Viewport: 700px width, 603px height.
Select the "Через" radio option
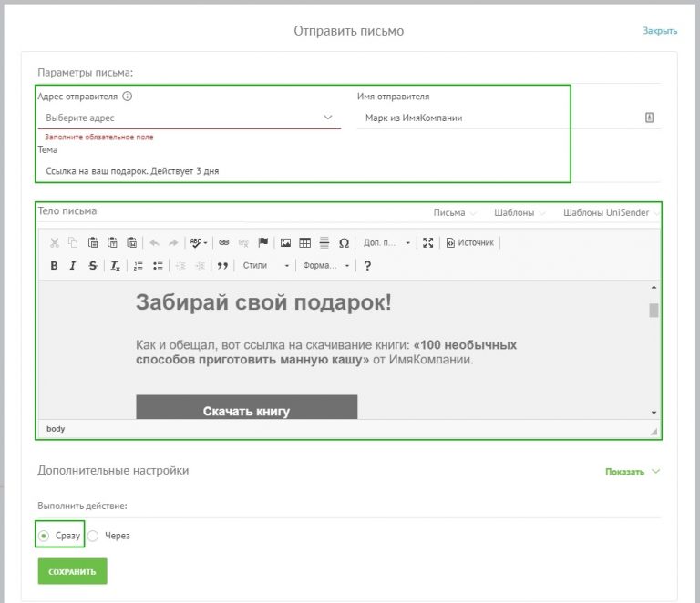click(x=93, y=536)
